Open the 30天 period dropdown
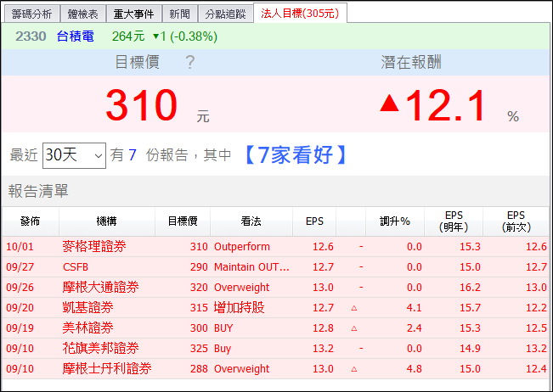The image size is (553, 392). coord(74,155)
